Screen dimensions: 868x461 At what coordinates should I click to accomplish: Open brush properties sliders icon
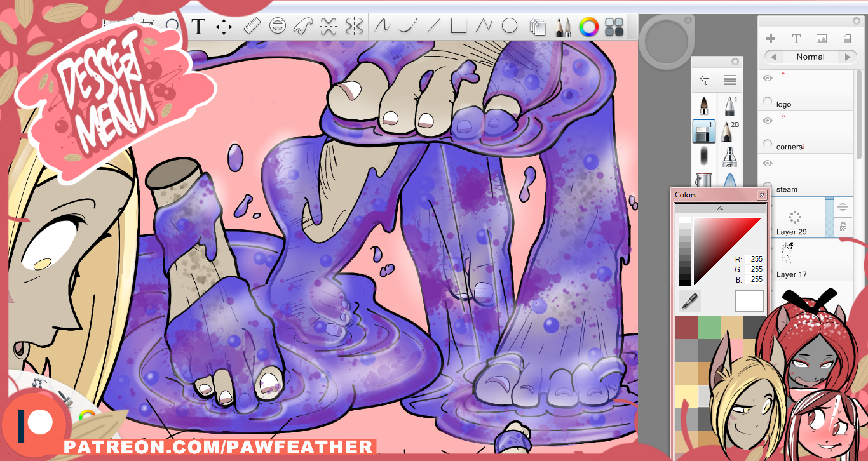point(704,81)
